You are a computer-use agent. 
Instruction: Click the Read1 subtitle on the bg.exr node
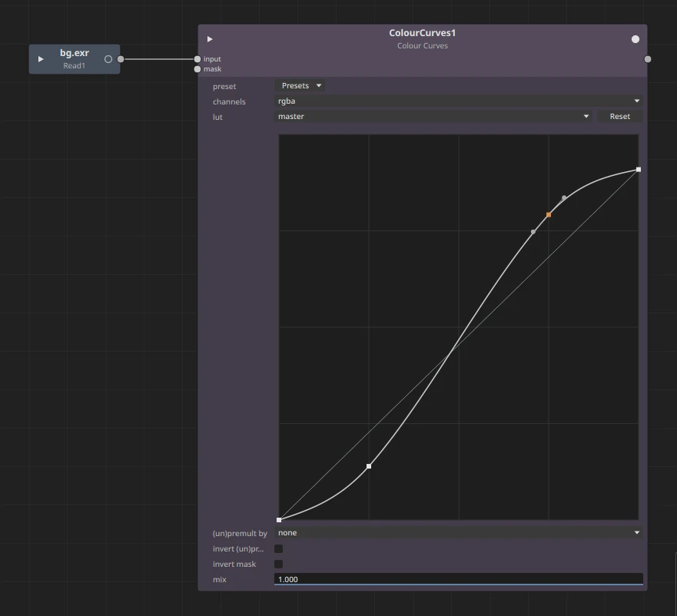(x=75, y=65)
